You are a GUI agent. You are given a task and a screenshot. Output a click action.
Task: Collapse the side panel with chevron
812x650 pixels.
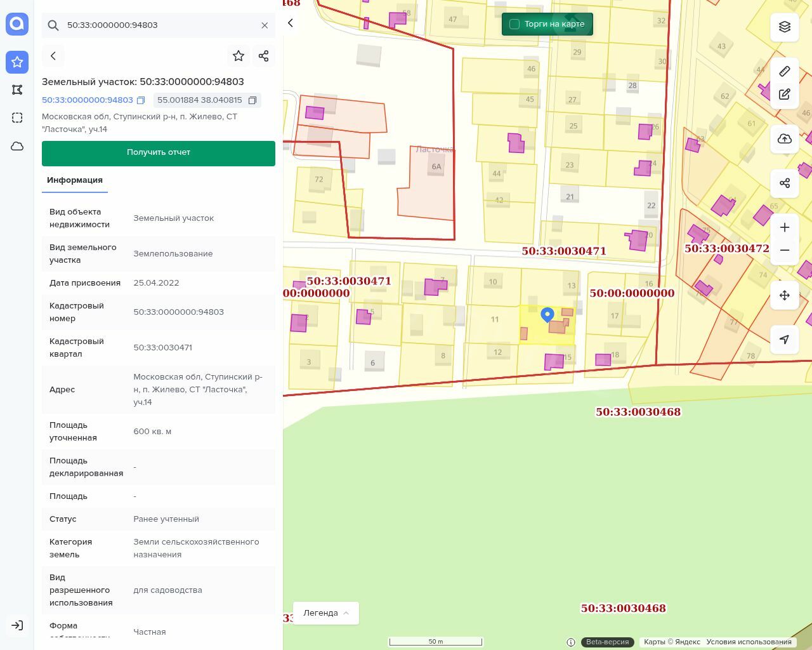pyautogui.click(x=291, y=23)
